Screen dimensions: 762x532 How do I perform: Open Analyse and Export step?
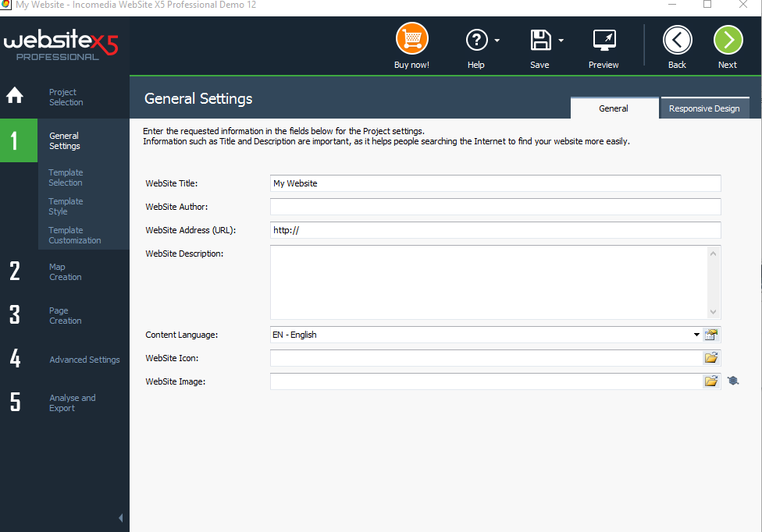tap(73, 403)
